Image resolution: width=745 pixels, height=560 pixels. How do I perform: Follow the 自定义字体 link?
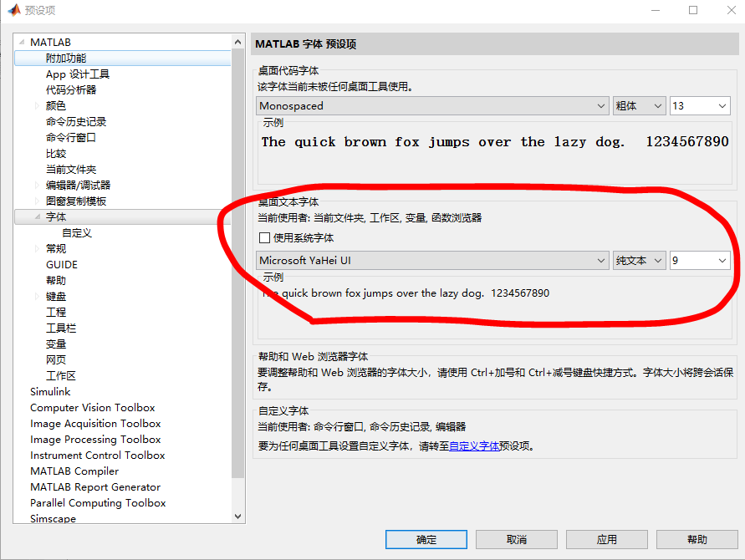coord(474,446)
